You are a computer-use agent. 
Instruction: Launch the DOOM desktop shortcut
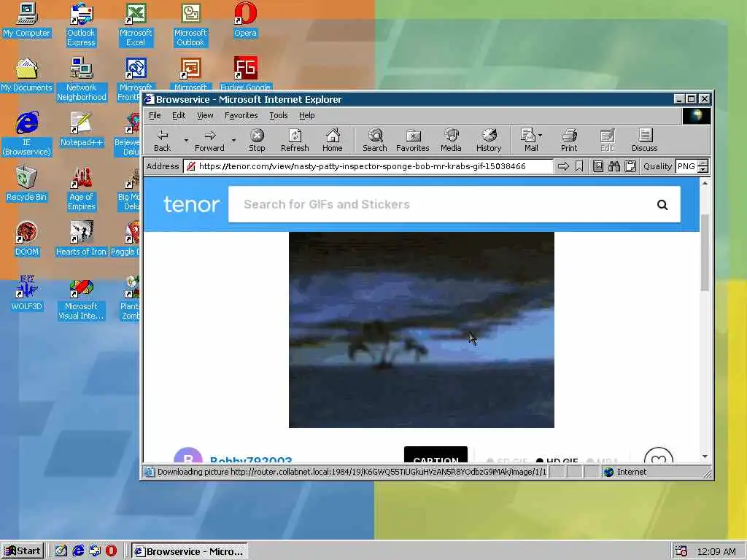(26, 239)
